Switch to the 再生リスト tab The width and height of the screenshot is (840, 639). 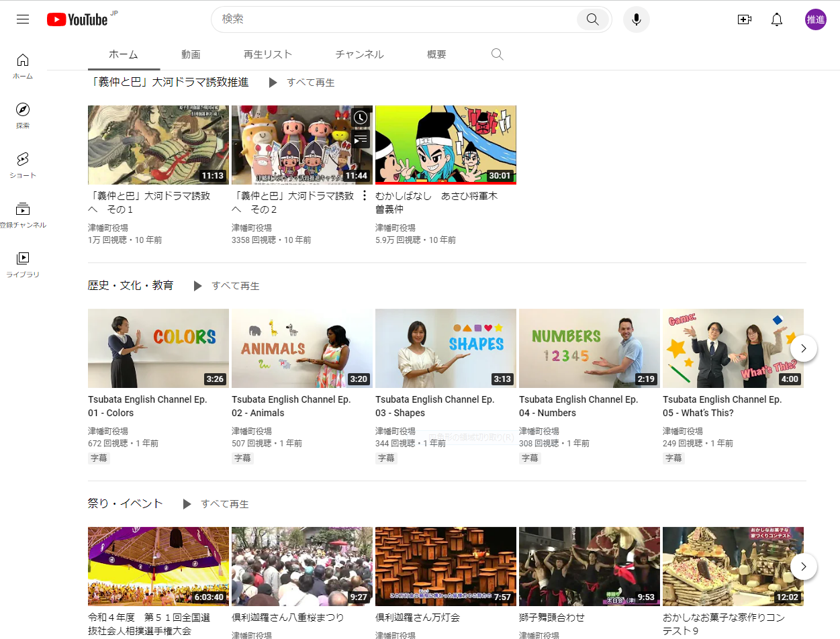click(x=268, y=54)
